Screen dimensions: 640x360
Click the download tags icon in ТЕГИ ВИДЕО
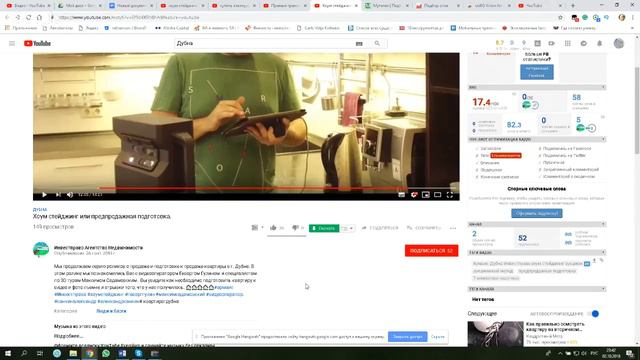click(594, 260)
